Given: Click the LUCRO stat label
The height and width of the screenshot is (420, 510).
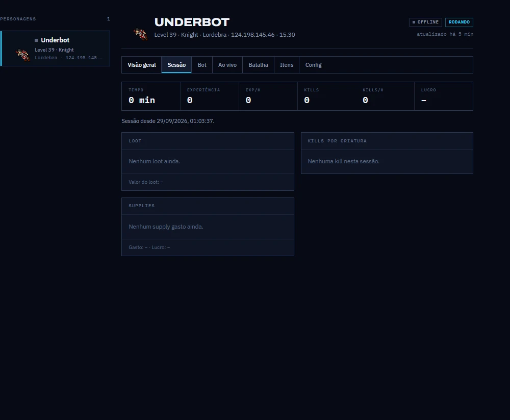Looking at the screenshot, I should pyautogui.click(x=428, y=90).
